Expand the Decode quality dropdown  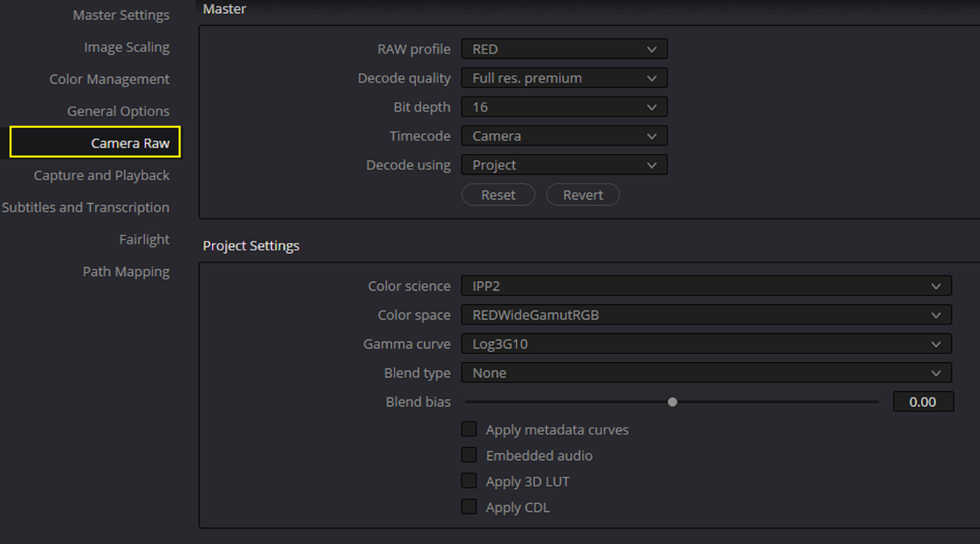tap(564, 78)
